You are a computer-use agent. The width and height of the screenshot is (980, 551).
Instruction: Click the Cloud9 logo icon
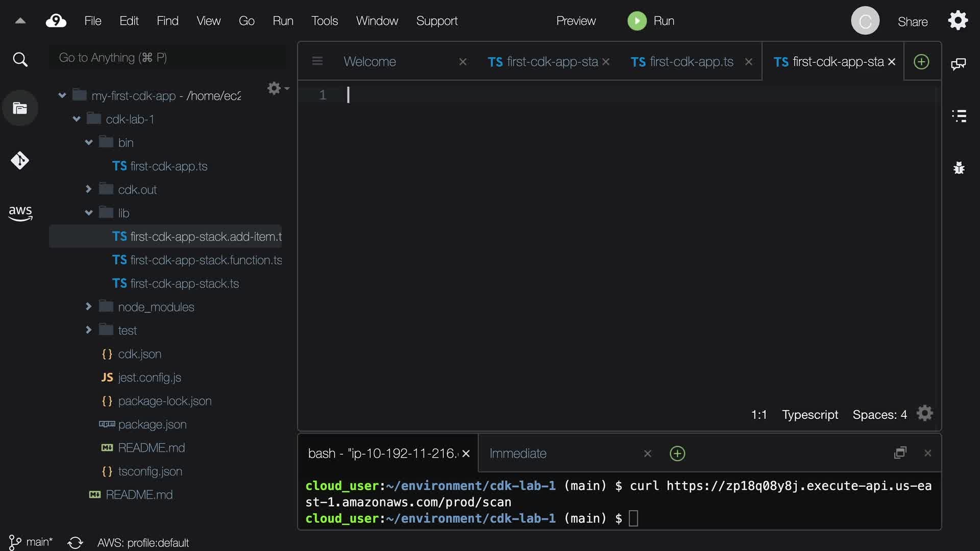[x=56, y=21]
